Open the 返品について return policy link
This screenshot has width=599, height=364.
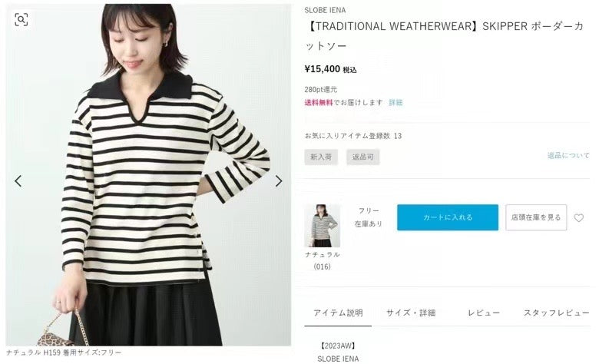(x=568, y=155)
